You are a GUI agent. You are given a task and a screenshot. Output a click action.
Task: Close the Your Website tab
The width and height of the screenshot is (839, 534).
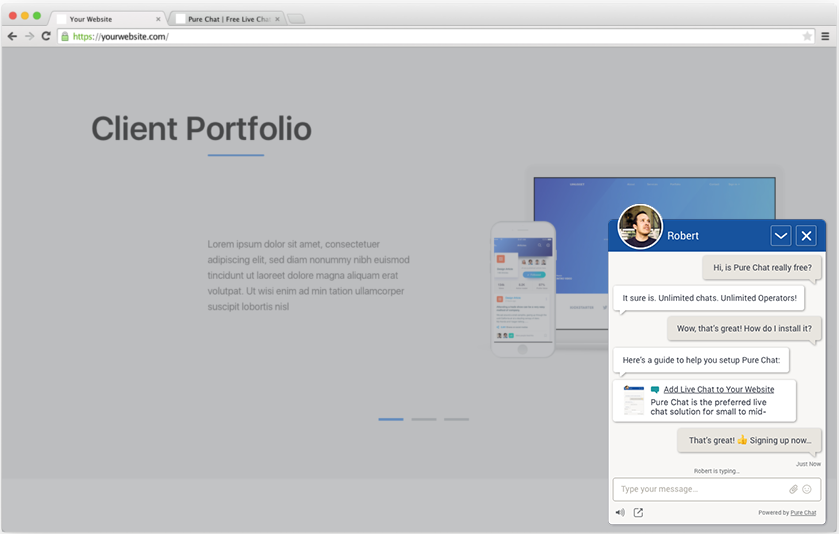click(x=158, y=19)
